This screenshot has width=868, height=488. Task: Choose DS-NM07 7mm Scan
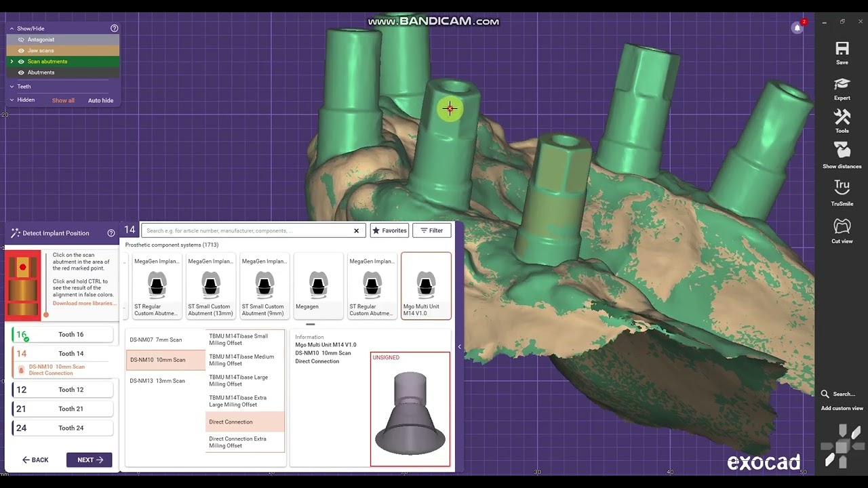tap(165, 340)
